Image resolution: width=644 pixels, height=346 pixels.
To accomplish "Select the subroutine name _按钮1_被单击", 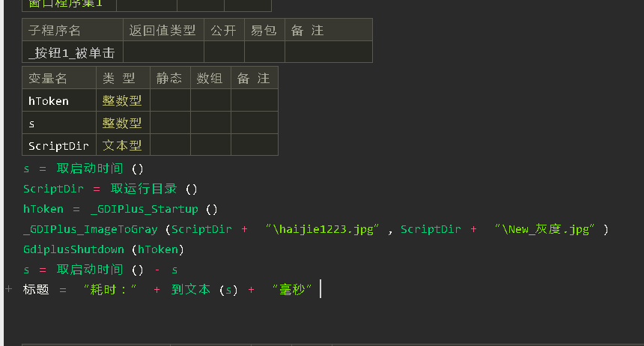I will [x=72, y=52].
